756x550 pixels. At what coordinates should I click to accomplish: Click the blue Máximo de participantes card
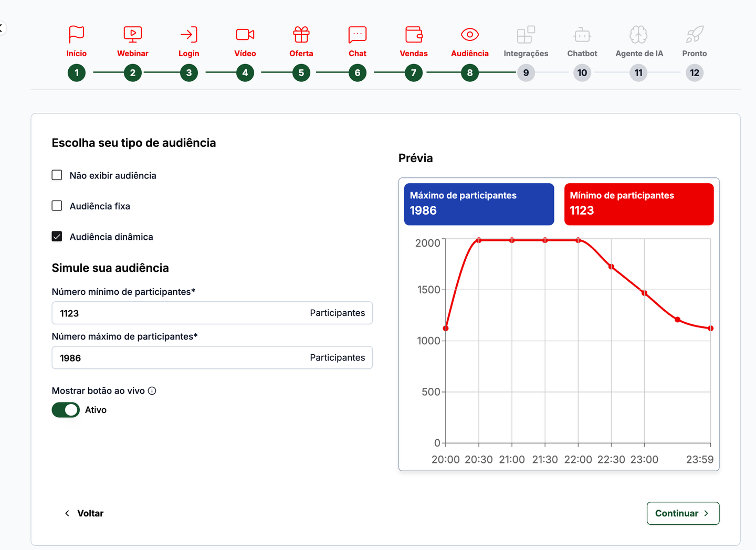[479, 204]
